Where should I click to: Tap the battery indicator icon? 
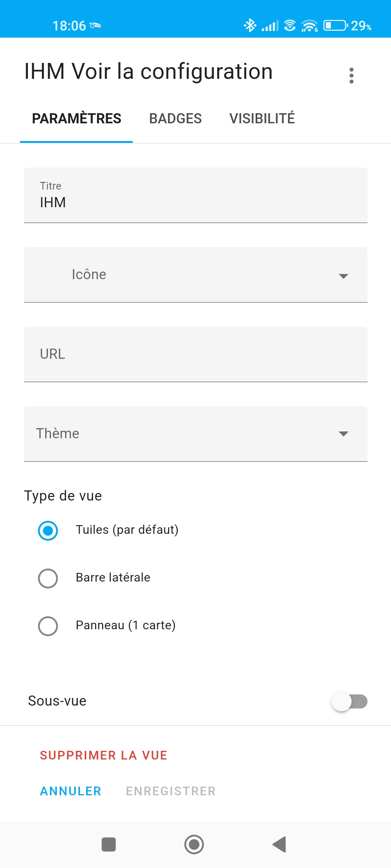pyautogui.click(x=335, y=26)
